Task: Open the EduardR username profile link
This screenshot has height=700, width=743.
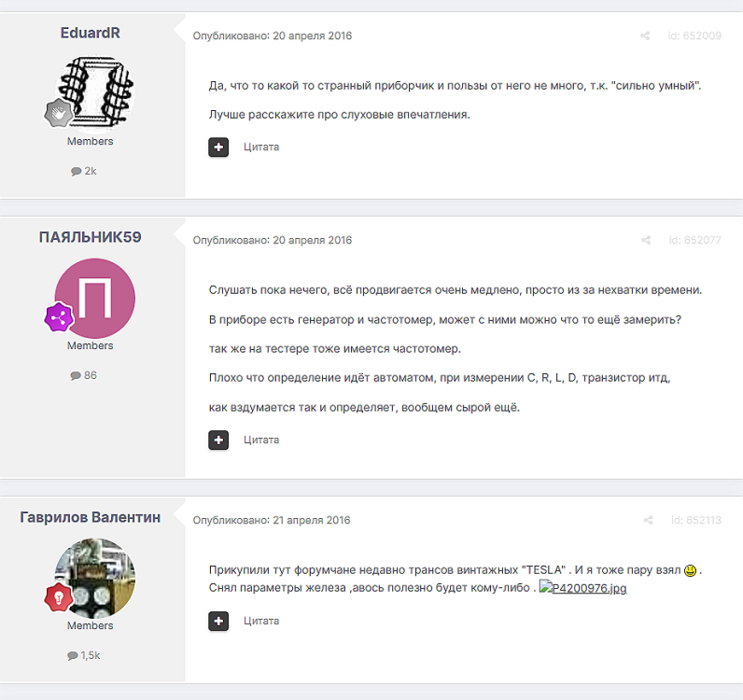Action: click(90, 33)
